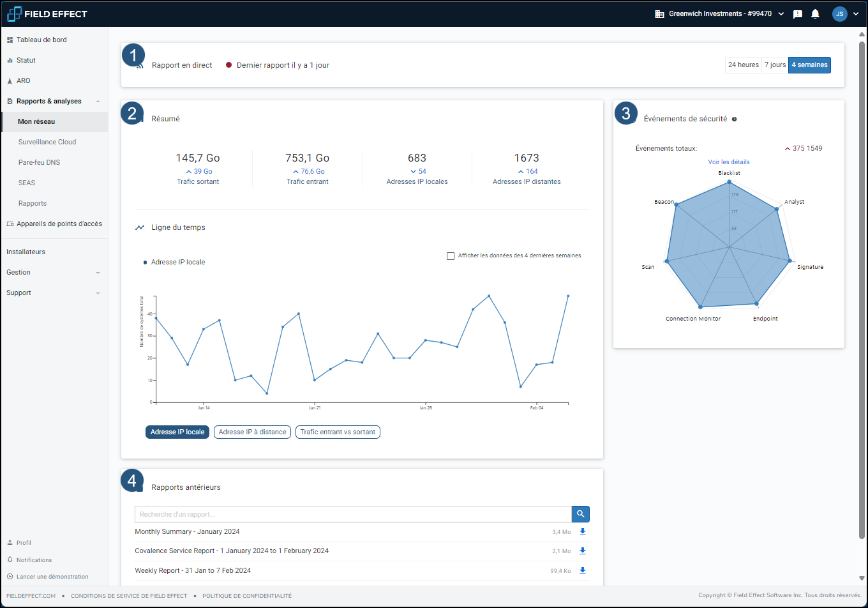Image resolution: width=868 pixels, height=608 pixels.
Task: Click the Blacklist point on radar chart
Action: click(729, 182)
